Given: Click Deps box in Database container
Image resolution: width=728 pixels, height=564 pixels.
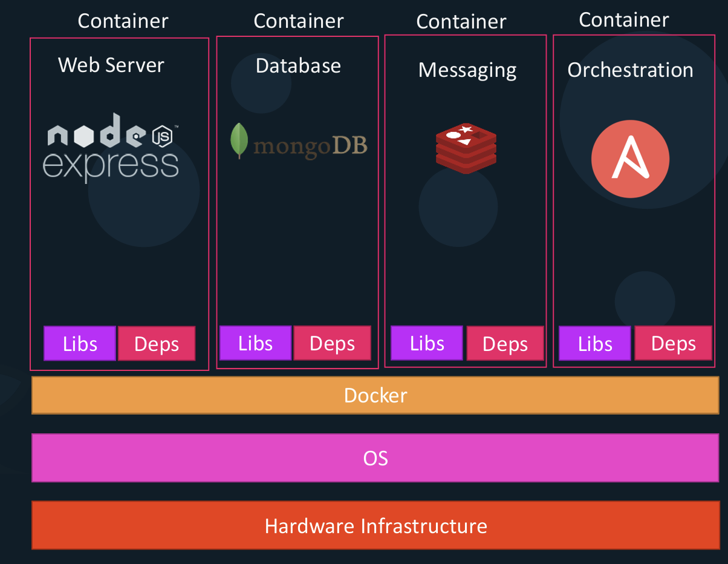Looking at the screenshot, I should (x=332, y=343).
